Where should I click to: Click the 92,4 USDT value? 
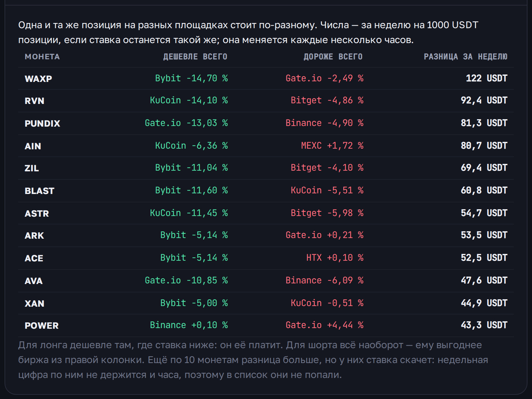click(x=484, y=100)
